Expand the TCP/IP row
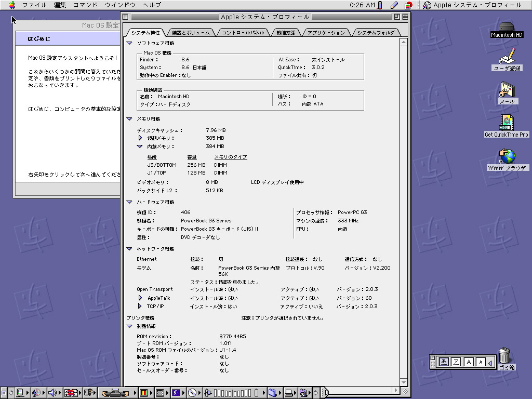The width and height of the screenshot is (532, 399). pos(140,306)
